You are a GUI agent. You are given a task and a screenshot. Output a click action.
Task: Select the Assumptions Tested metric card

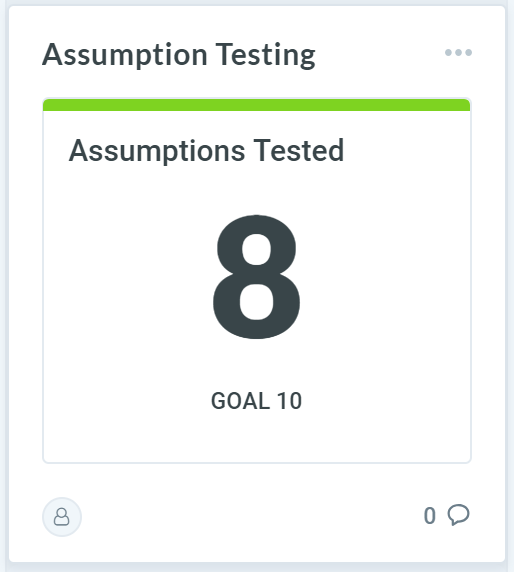tap(257, 281)
